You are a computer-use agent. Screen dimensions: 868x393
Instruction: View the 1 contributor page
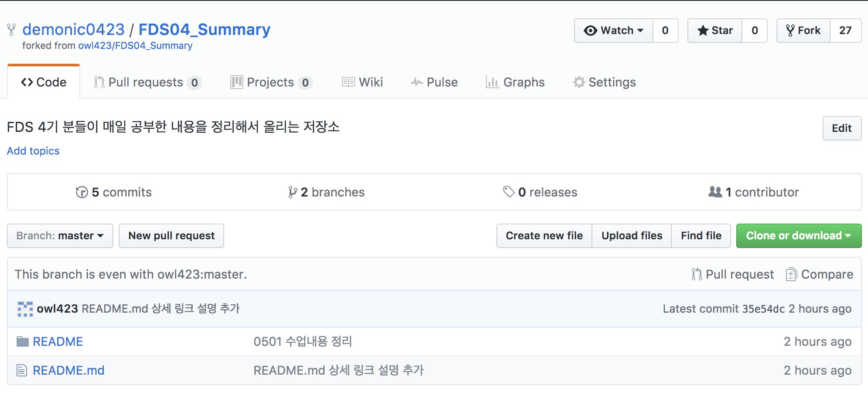pos(754,192)
